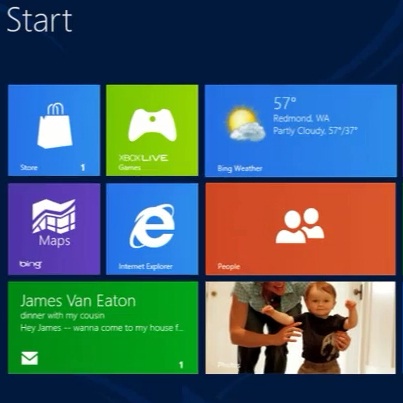Click the Mail unread count badge
The height and width of the screenshot is (403, 403).
click(x=181, y=365)
